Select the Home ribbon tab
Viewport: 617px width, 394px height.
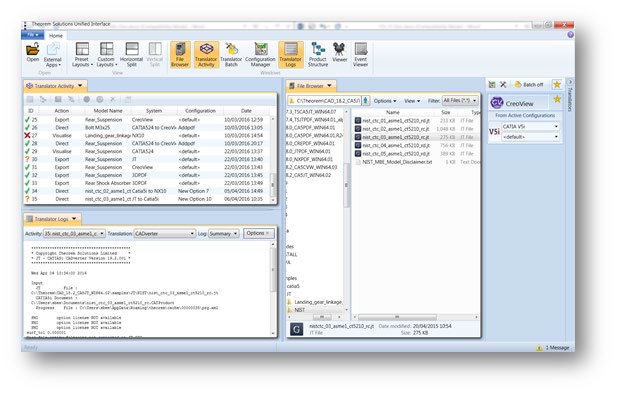click(55, 35)
